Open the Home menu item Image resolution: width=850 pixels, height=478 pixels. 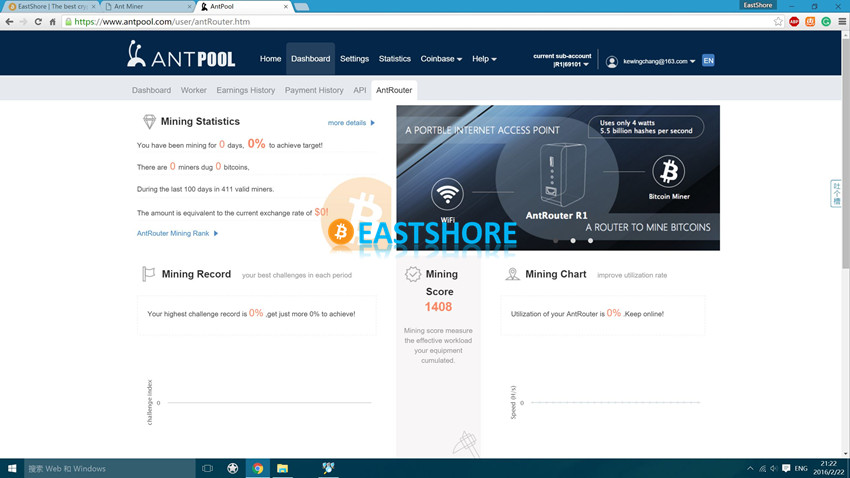coord(270,59)
